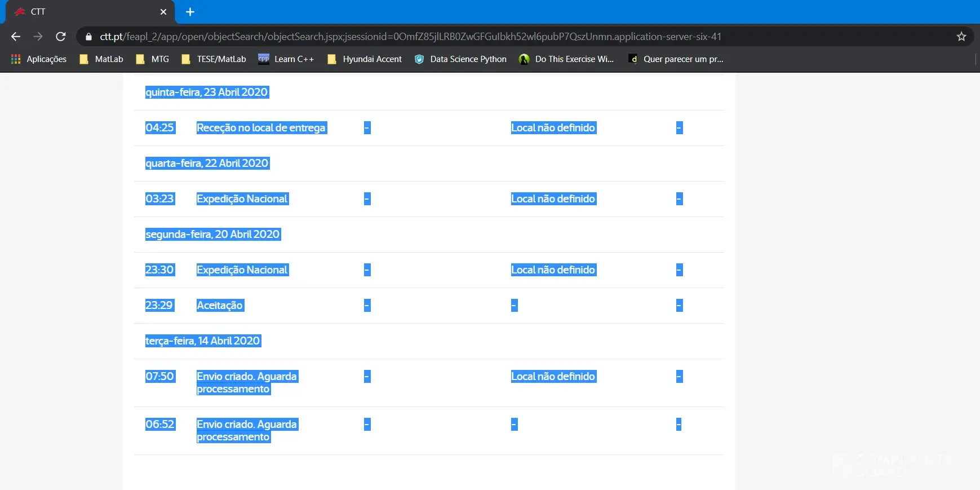Open the Learn C++ bookmark
Image resolution: width=980 pixels, height=490 pixels.
click(286, 59)
